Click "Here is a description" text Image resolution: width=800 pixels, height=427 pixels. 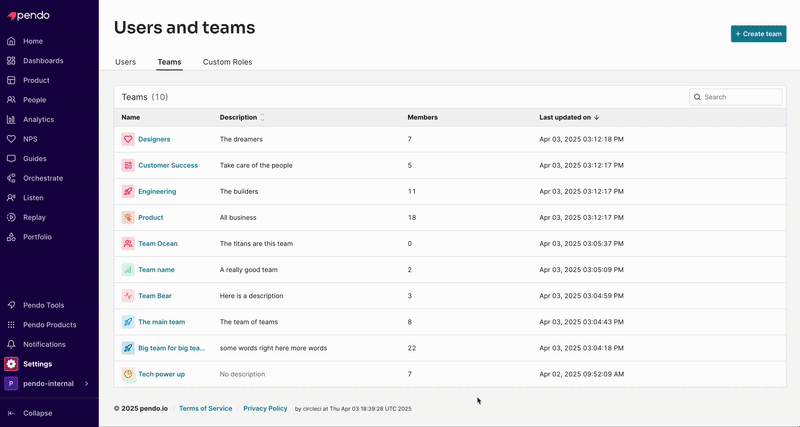point(252,296)
